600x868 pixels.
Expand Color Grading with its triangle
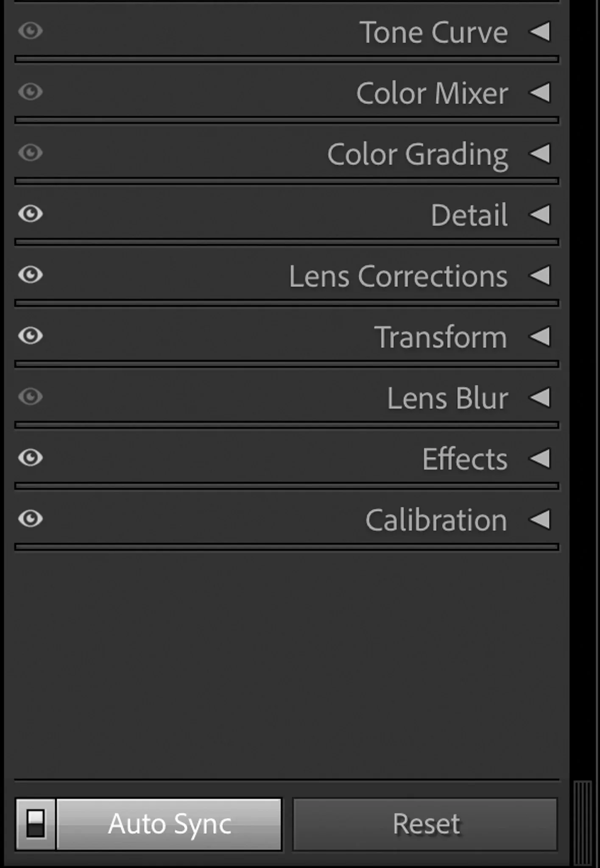540,153
